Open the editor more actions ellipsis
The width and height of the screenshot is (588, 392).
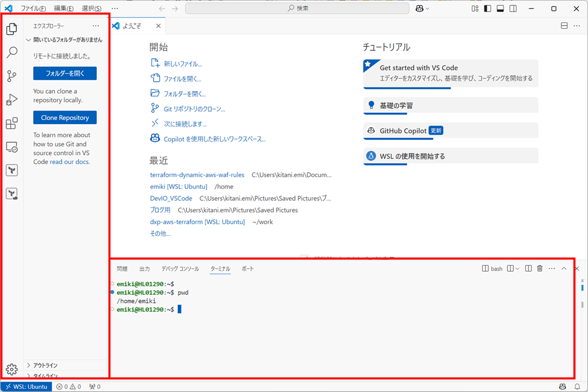tap(577, 26)
